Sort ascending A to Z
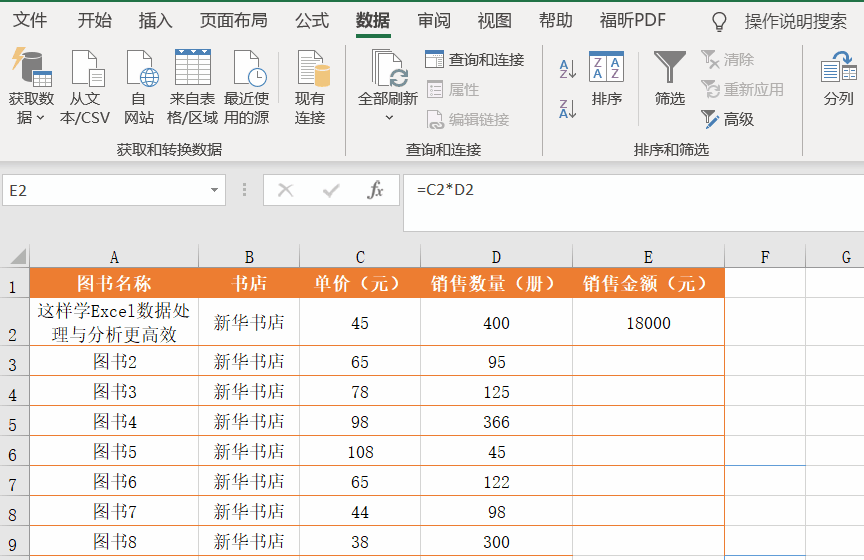Screen dimensions: 864x560 coord(568,69)
